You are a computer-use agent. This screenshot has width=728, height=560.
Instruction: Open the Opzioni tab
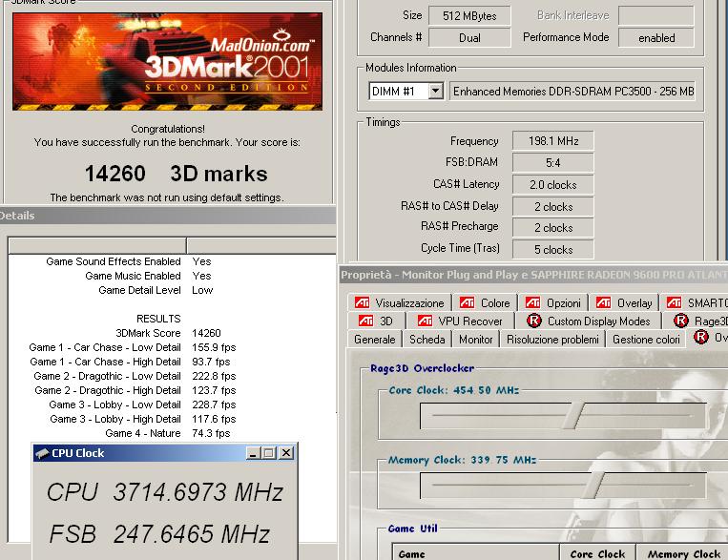[552, 303]
